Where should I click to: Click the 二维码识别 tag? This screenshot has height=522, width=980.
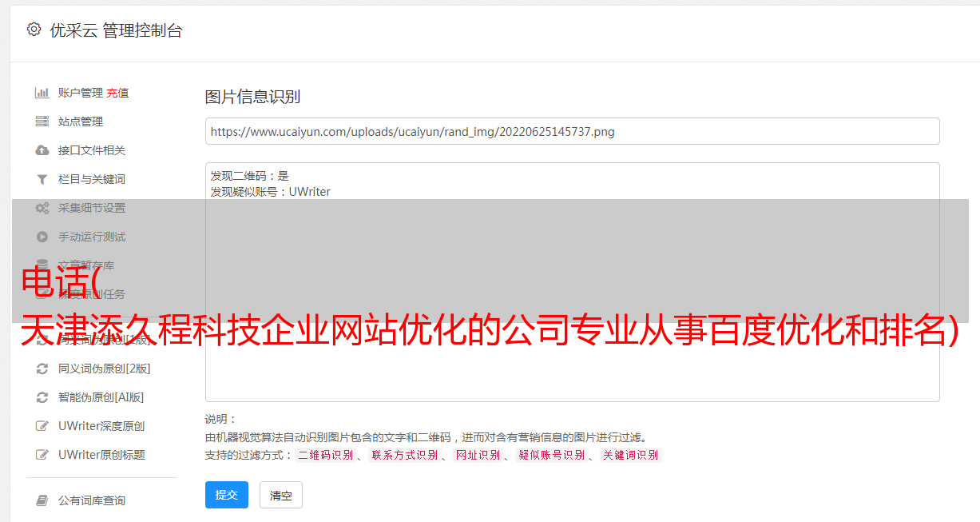tap(325, 455)
